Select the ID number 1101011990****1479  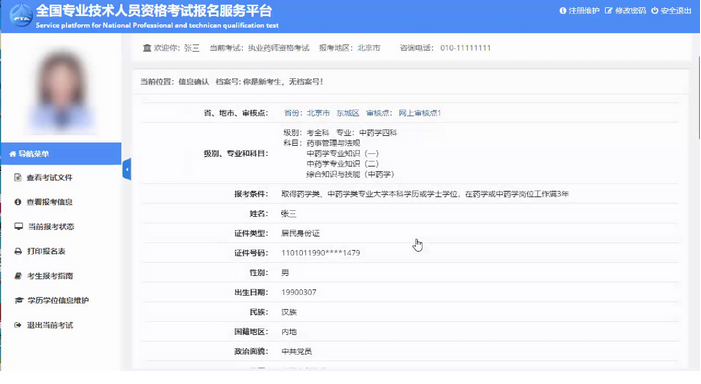click(321, 253)
